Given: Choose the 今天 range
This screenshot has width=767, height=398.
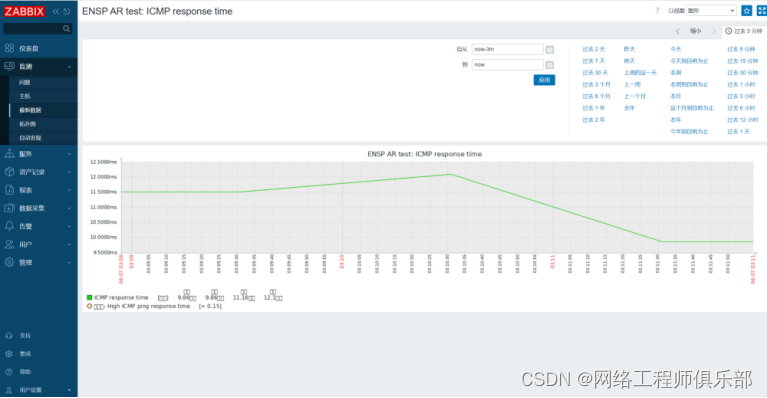Looking at the screenshot, I should tap(676, 49).
